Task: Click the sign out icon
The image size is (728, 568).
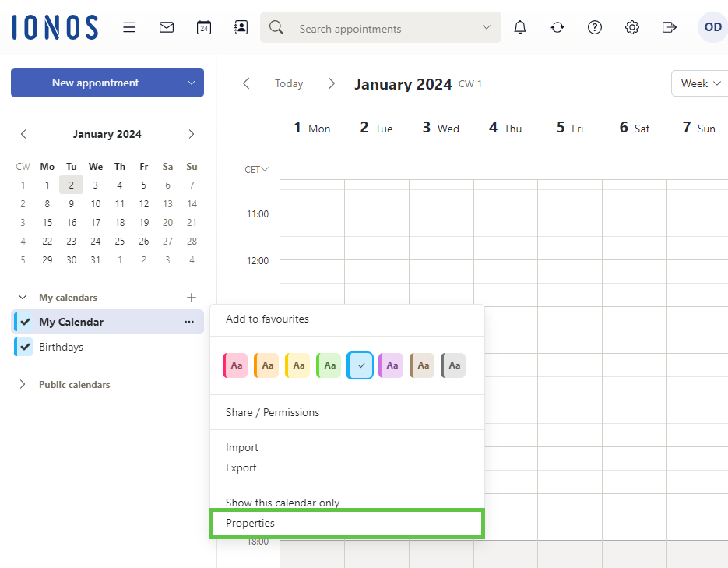Action: [x=669, y=27]
